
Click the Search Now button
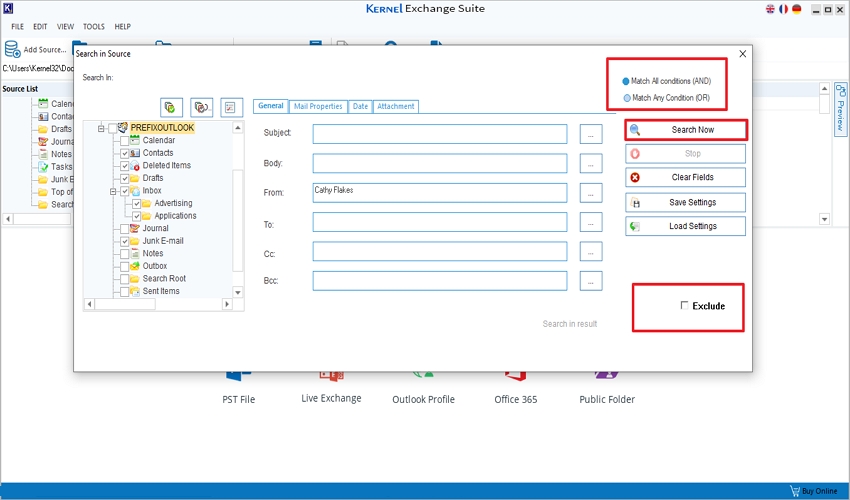pyautogui.click(x=686, y=130)
